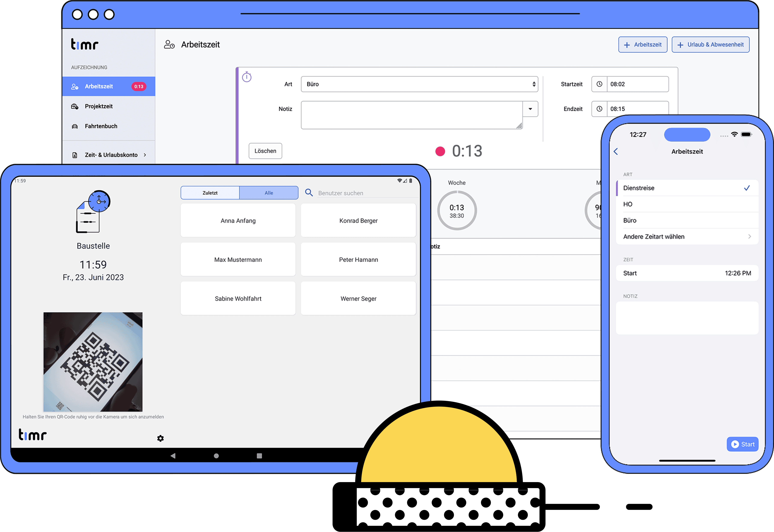The width and height of the screenshot is (774, 532).
Task: Tap the battery icon on phone status bar
Action: click(746, 134)
